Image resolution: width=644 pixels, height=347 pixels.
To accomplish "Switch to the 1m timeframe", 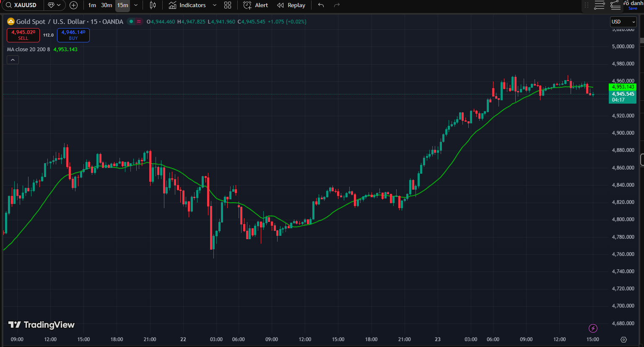I will [92, 5].
